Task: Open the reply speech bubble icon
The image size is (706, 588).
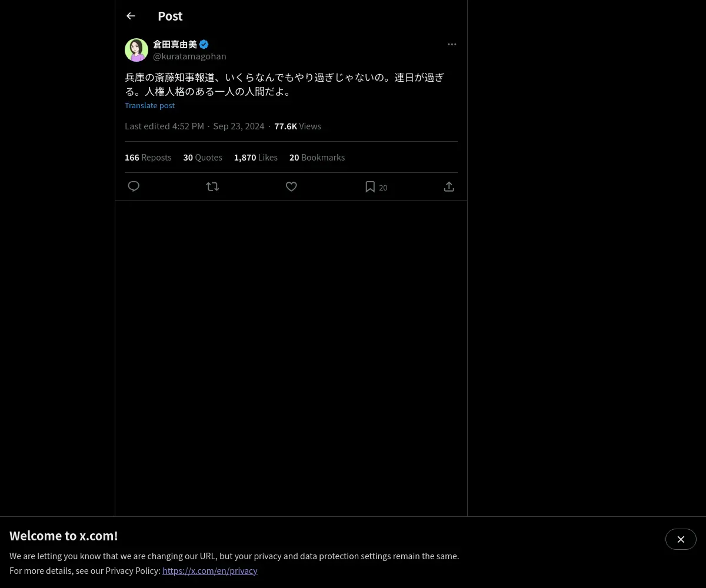Action: (134, 186)
